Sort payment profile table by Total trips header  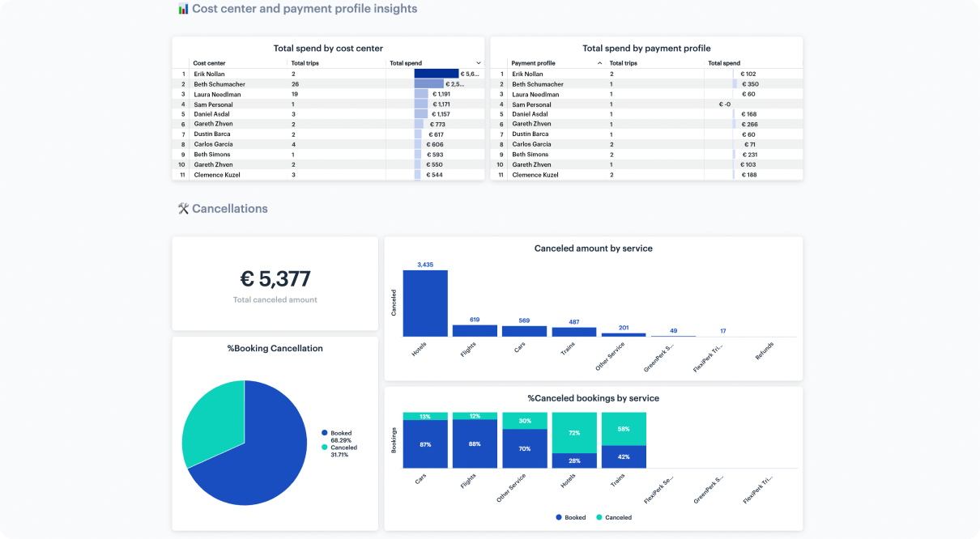click(623, 63)
